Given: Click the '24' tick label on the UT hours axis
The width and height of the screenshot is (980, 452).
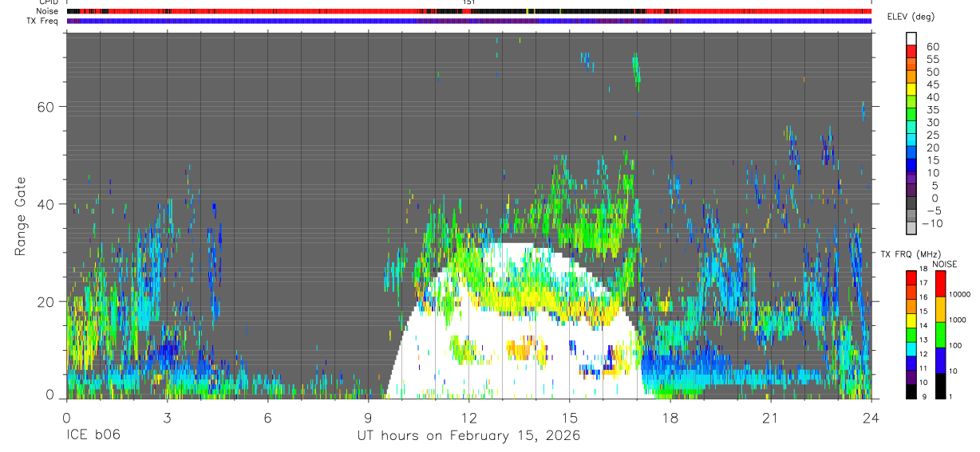Looking at the screenshot, I should click(x=871, y=417).
